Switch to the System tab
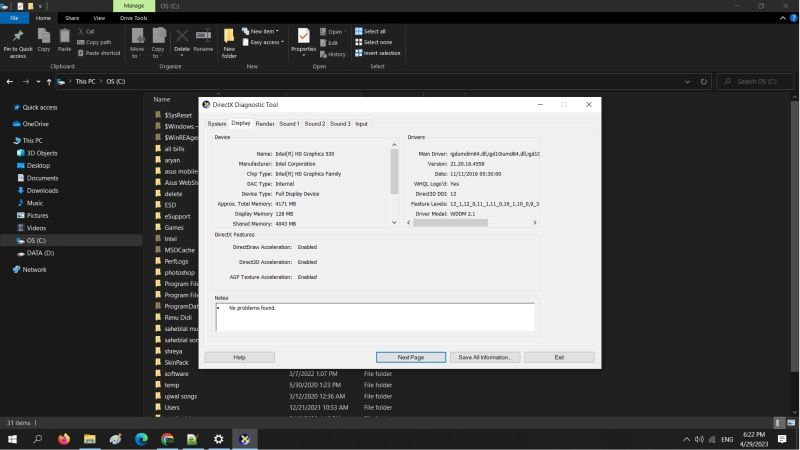 point(216,124)
